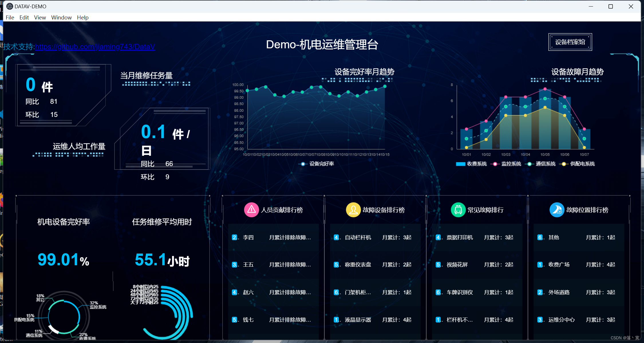
Task: Click the 设备故障月趋势 chart title
Action: pyautogui.click(x=577, y=72)
